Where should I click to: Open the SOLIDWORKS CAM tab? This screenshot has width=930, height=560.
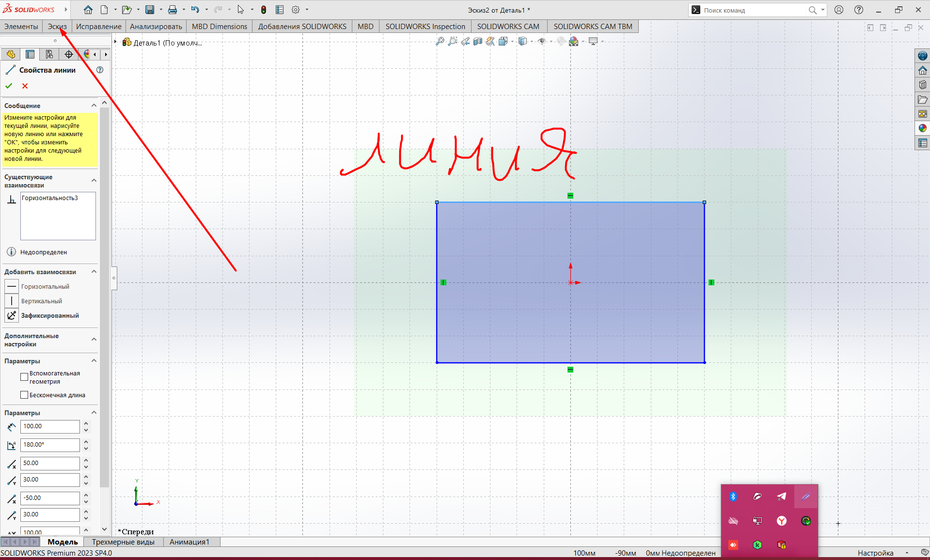pyautogui.click(x=508, y=26)
